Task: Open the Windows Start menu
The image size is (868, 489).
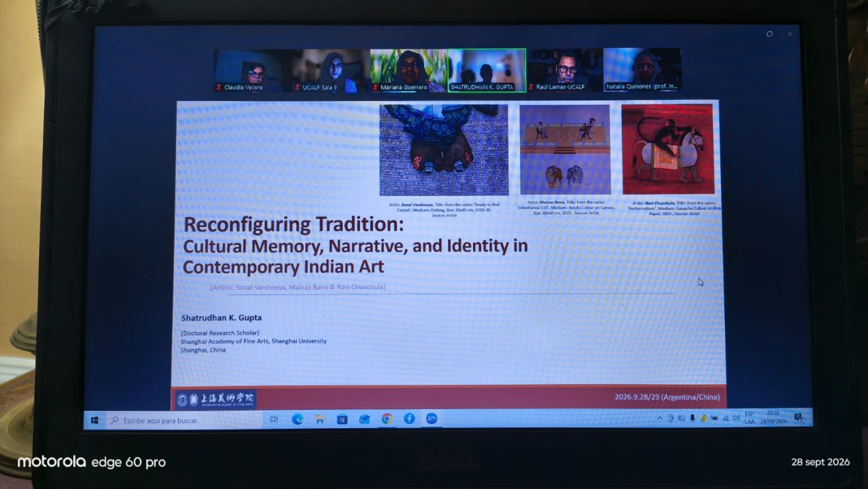Action: click(95, 420)
